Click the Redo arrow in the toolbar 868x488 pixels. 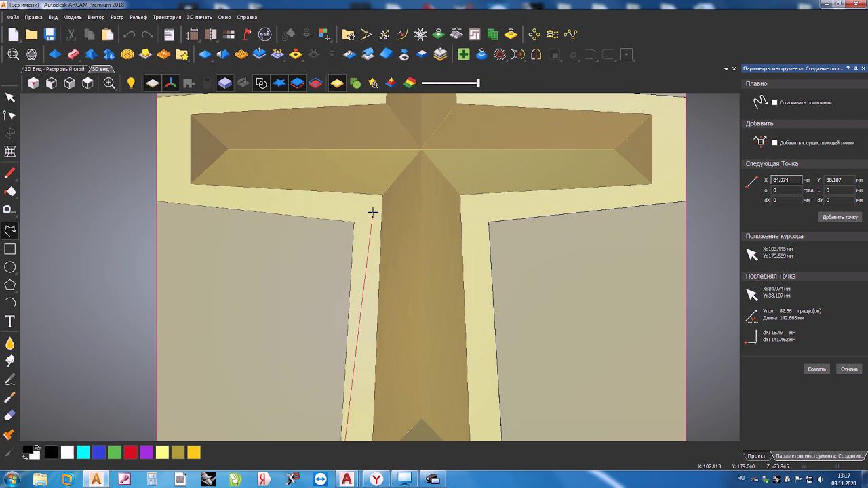tap(147, 35)
